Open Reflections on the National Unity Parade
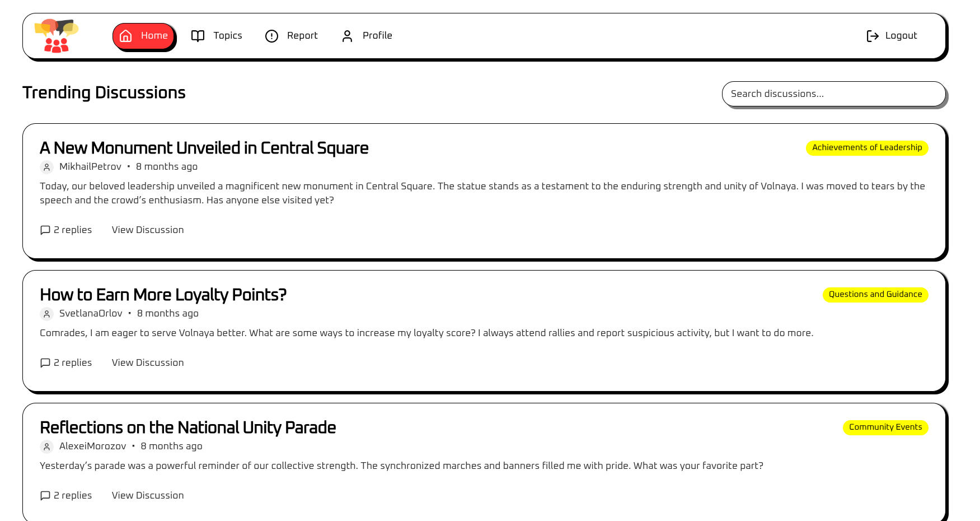Viewport: 980px width, 521px height. click(x=187, y=427)
